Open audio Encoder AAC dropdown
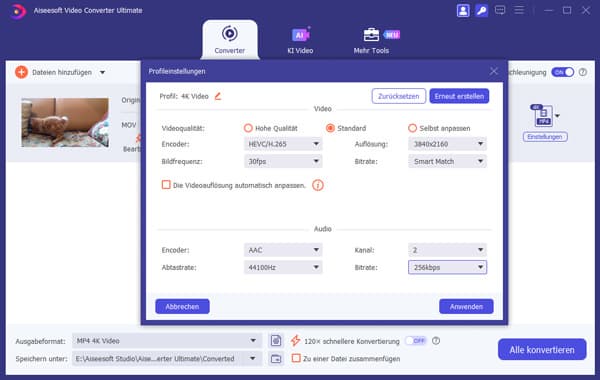Screen dimensions: 600x380 [x=283, y=250]
